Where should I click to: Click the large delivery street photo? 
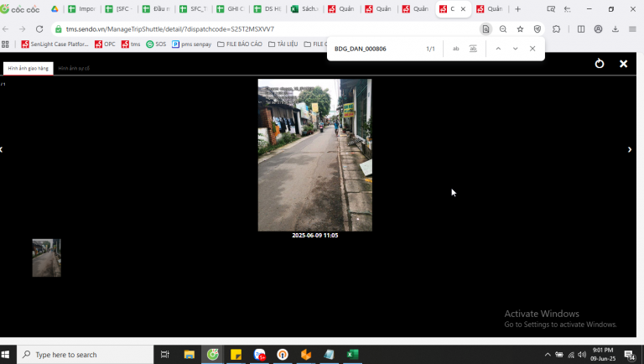[x=315, y=155]
